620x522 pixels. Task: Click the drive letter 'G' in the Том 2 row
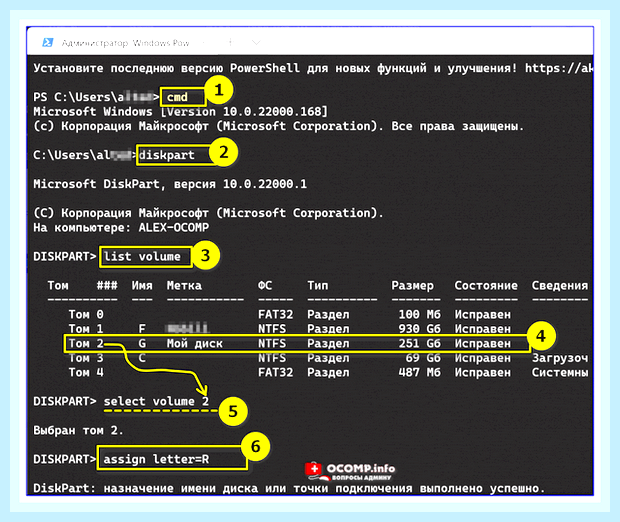[x=142, y=343]
